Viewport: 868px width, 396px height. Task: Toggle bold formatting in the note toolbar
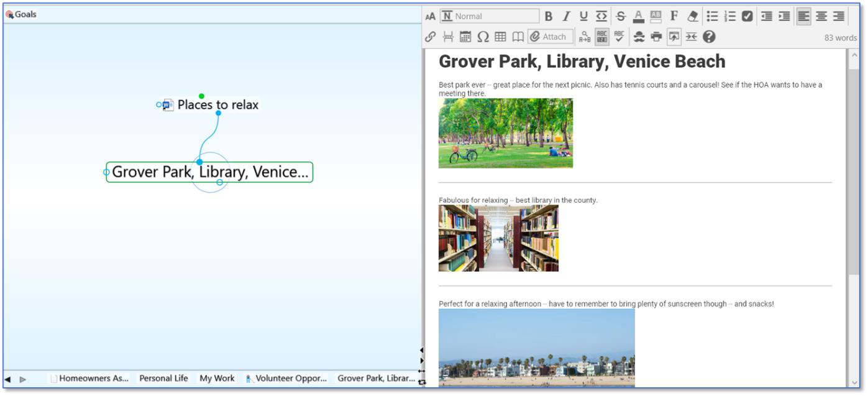[549, 17]
